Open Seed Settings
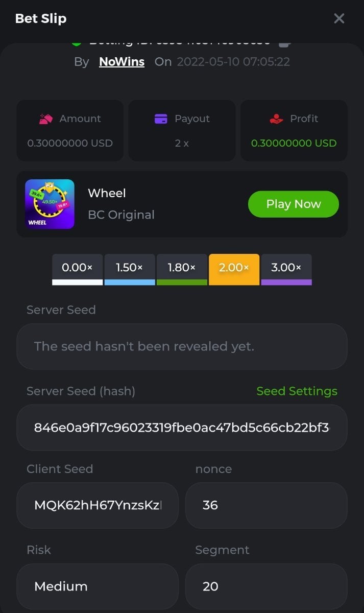 pyautogui.click(x=297, y=391)
